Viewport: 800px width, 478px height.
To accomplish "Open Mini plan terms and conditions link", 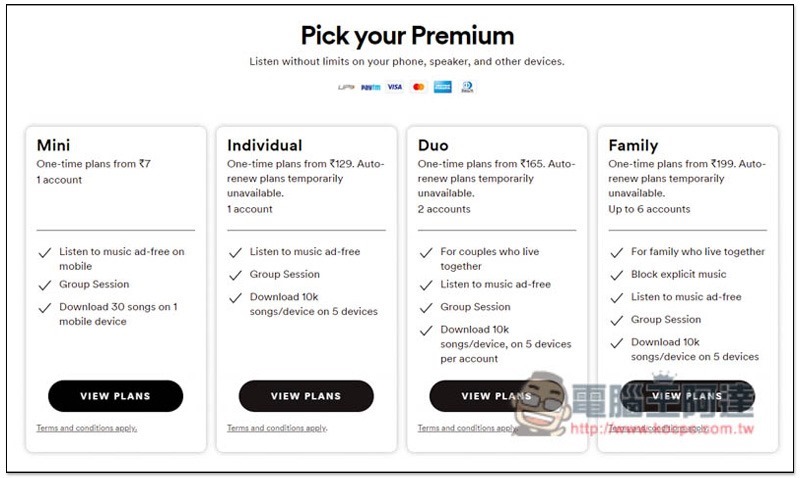I will coord(87,428).
